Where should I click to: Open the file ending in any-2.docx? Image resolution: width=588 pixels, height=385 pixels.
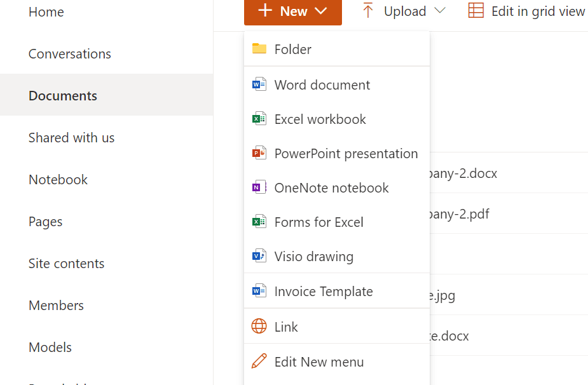pyautogui.click(x=463, y=173)
